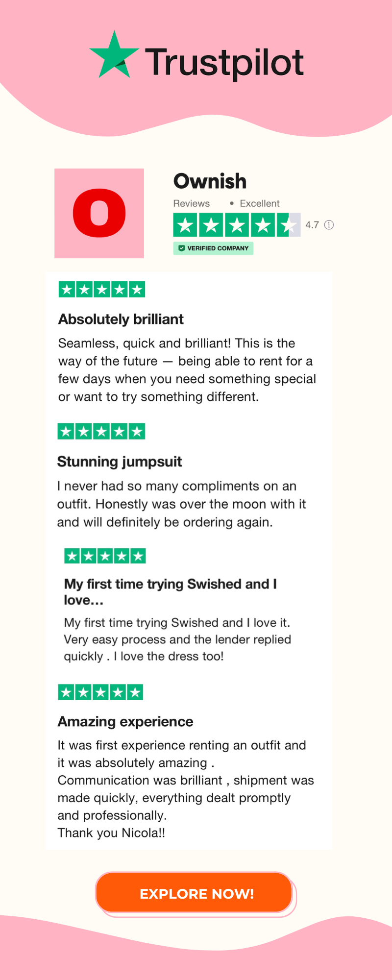Open the Absolutely brilliant review title

pyautogui.click(x=121, y=319)
